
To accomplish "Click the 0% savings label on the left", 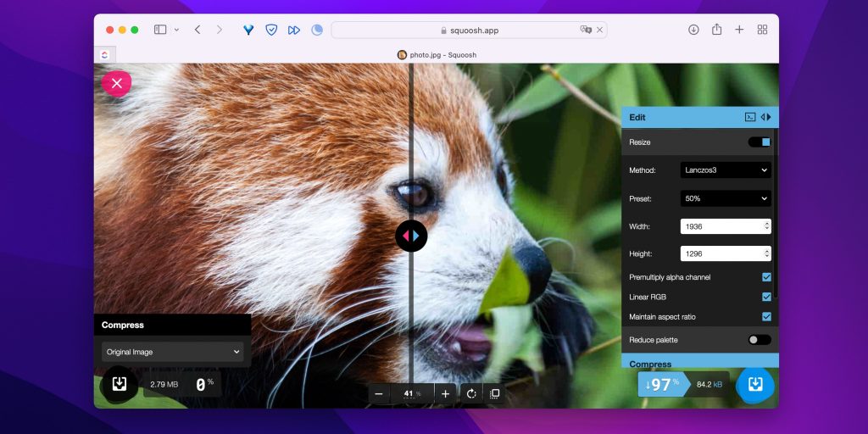I will click(x=204, y=384).
